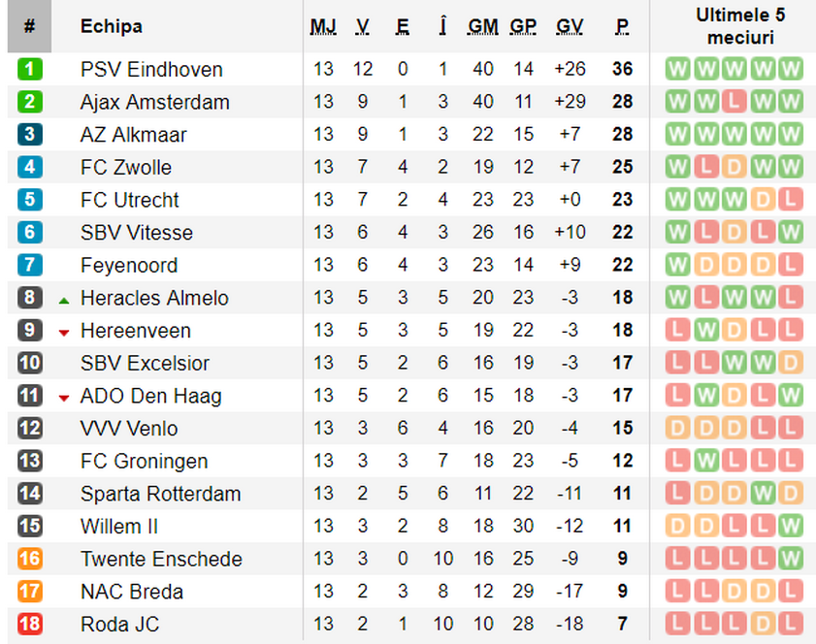The height and width of the screenshot is (644, 816).
Task: Click the # header cell
Action: [30, 26]
